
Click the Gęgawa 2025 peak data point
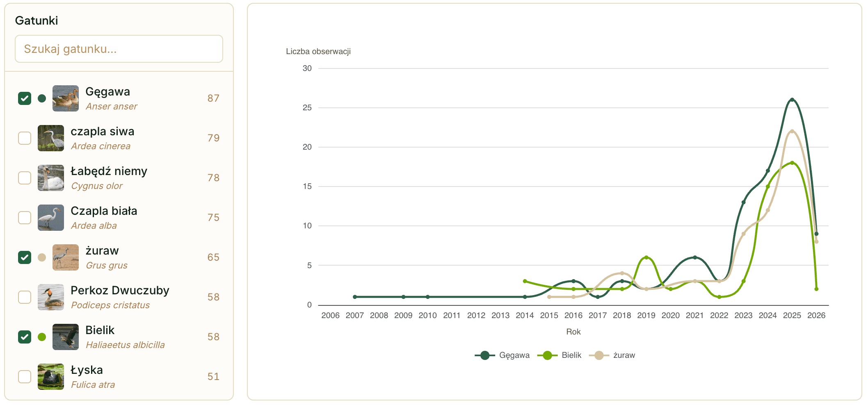[x=792, y=100]
